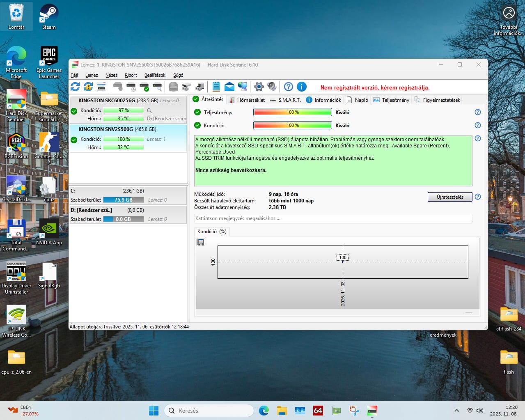Switch to the Figyelmeztetések tab
Screen dimensions: 525x420
tap(437, 100)
